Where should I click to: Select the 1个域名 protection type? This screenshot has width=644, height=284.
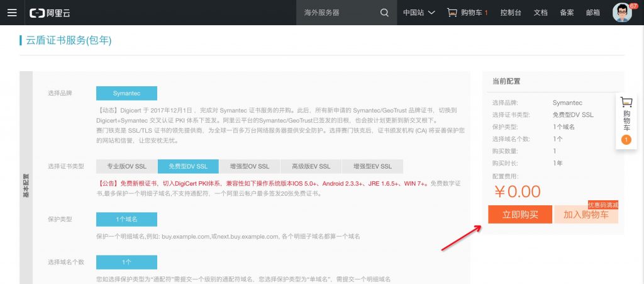pos(126,219)
